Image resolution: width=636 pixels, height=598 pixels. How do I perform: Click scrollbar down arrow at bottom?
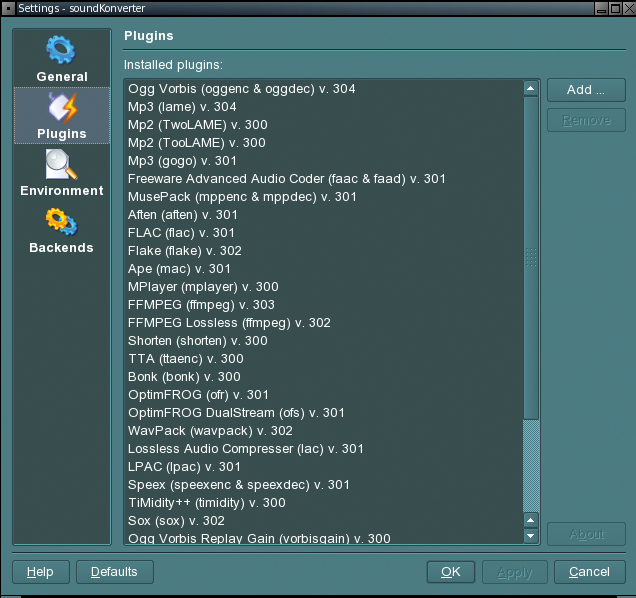point(531,536)
